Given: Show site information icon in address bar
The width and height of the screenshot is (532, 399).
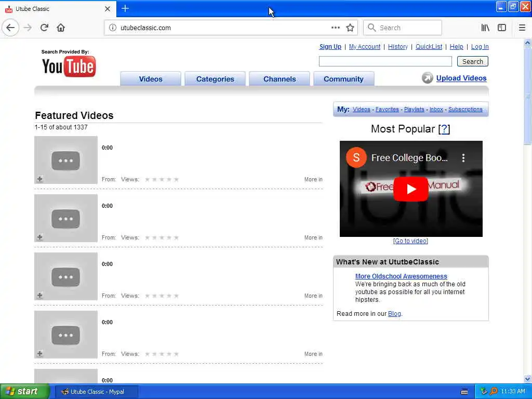Looking at the screenshot, I should [x=113, y=28].
